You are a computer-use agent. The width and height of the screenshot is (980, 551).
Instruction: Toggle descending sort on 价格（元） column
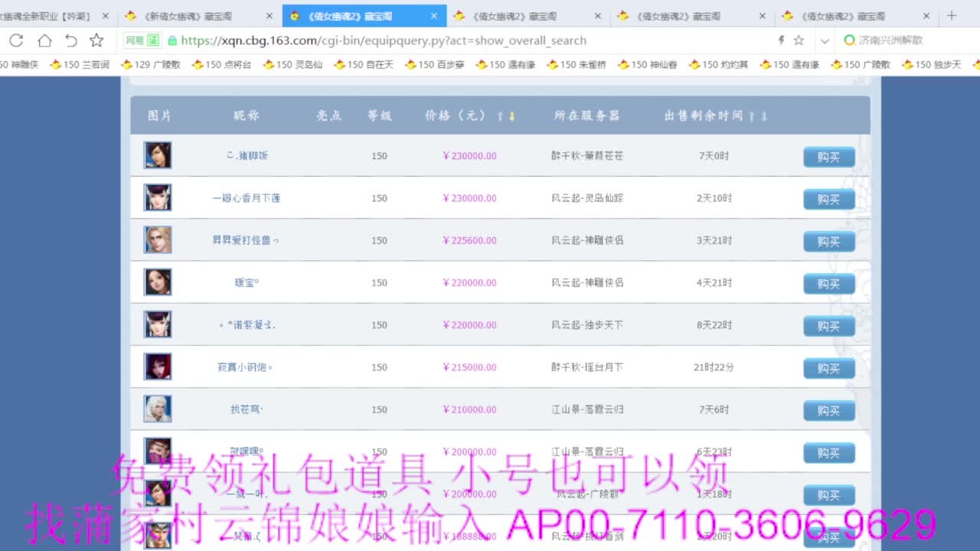point(511,116)
